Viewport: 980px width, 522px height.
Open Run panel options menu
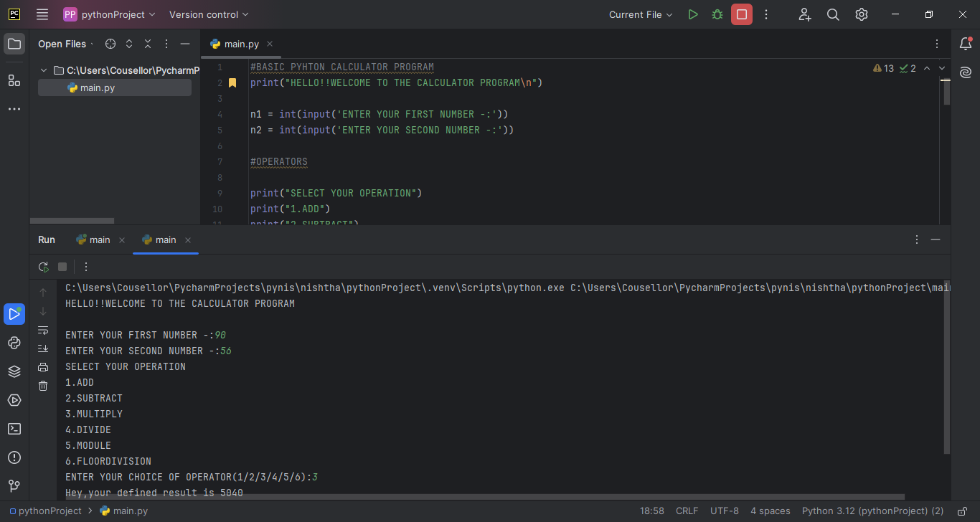pyautogui.click(x=917, y=239)
